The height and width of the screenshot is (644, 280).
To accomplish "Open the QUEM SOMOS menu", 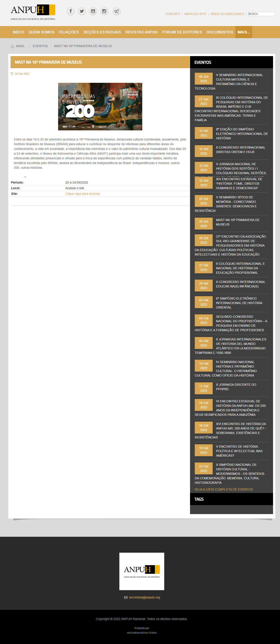I will 41,32.
